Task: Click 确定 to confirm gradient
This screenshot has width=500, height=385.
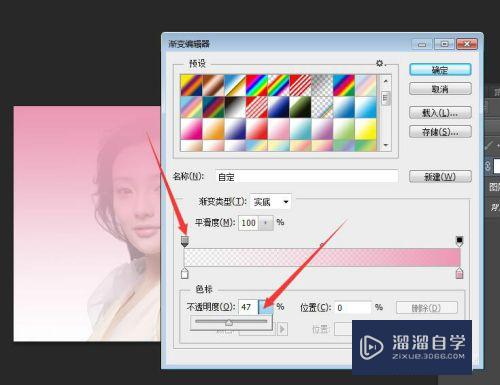Action: 440,70
